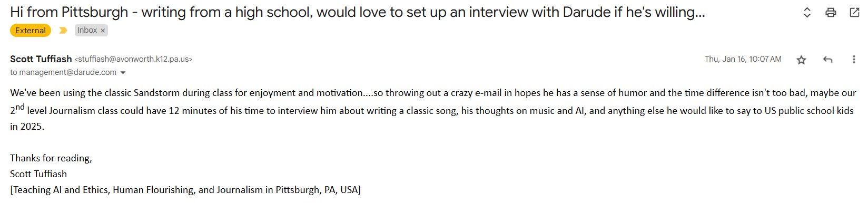
Task: Reply using the curved arrow icon
Action: coord(827,60)
